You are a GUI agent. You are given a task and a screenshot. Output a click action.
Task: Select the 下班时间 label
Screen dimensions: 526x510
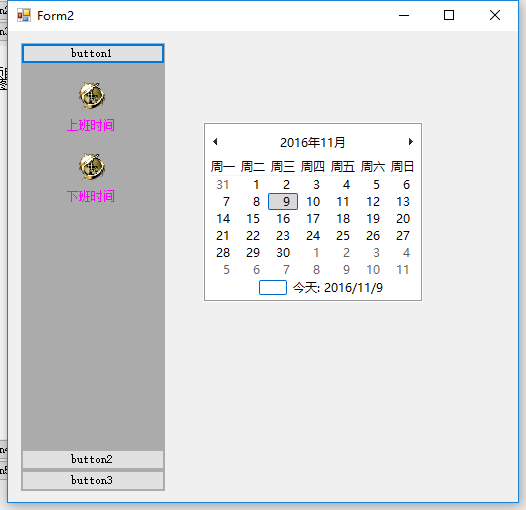pyautogui.click(x=91, y=196)
